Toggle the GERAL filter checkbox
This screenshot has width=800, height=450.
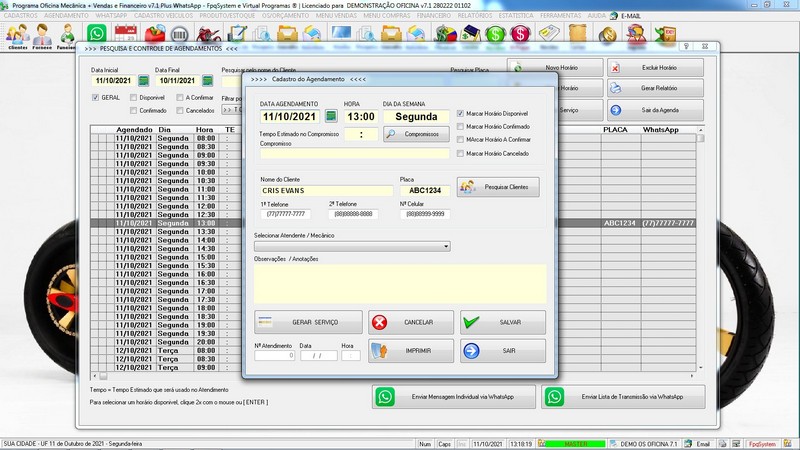pyautogui.click(x=95, y=97)
